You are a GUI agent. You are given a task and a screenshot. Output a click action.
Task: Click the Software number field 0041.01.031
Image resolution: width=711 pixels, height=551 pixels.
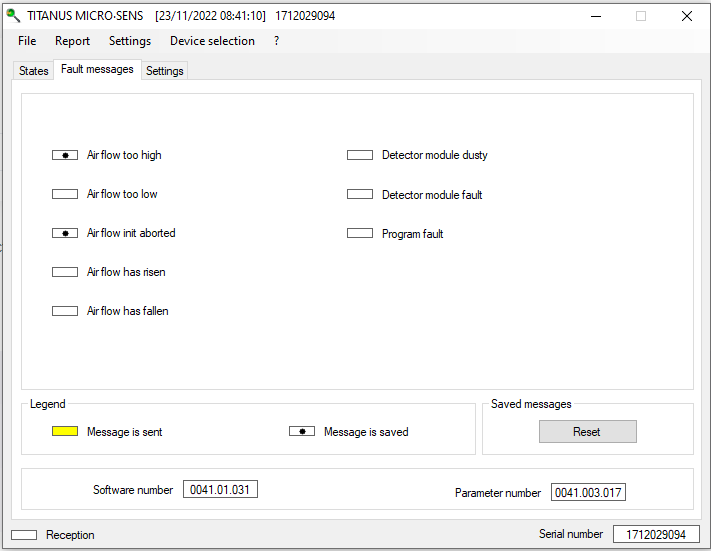[220, 489]
